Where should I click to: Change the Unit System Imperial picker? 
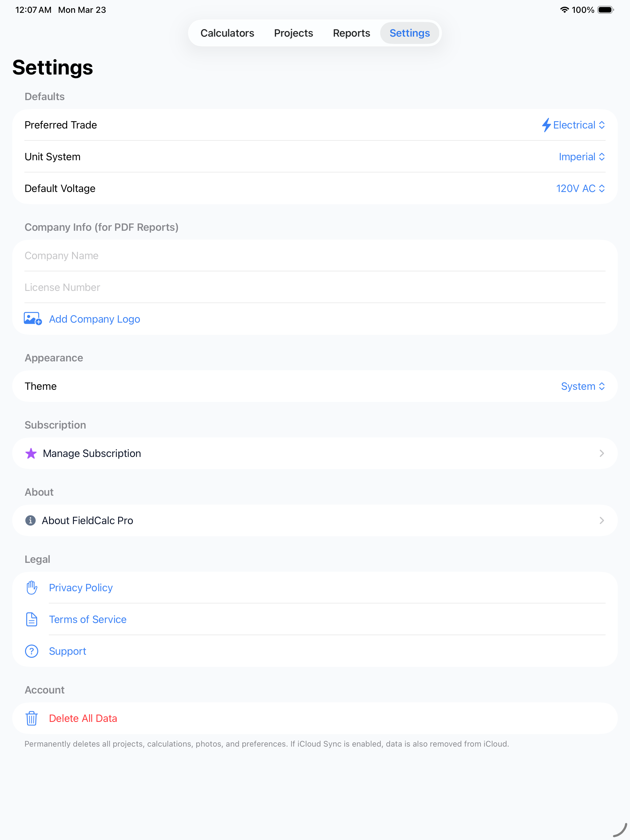582,157
